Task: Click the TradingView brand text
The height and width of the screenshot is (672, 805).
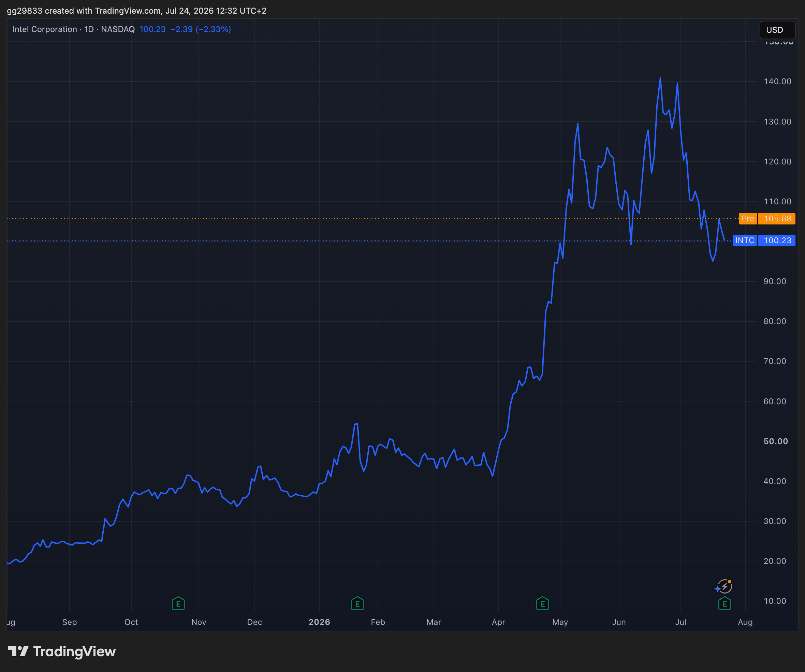Action: [x=74, y=651]
